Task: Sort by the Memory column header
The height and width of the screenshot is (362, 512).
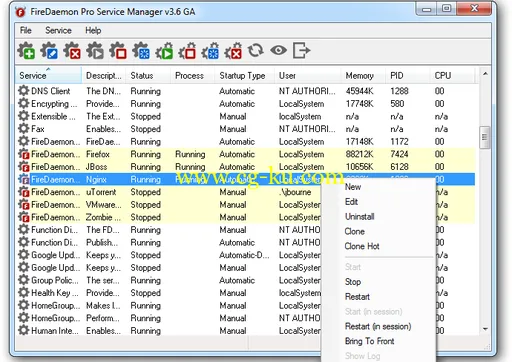Action: (363, 75)
